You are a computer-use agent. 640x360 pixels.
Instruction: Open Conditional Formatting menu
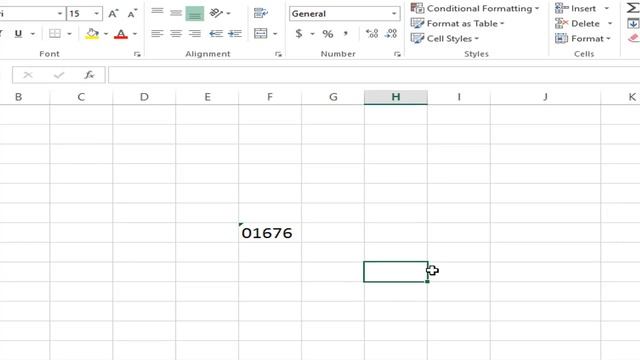tap(475, 8)
